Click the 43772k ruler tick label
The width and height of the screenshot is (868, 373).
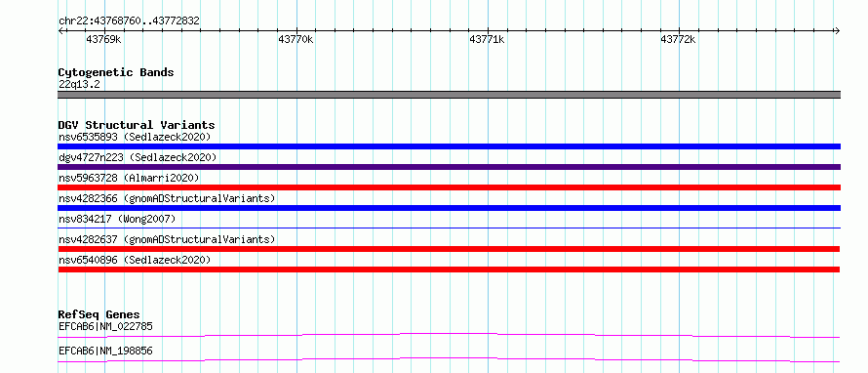pos(678,39)
